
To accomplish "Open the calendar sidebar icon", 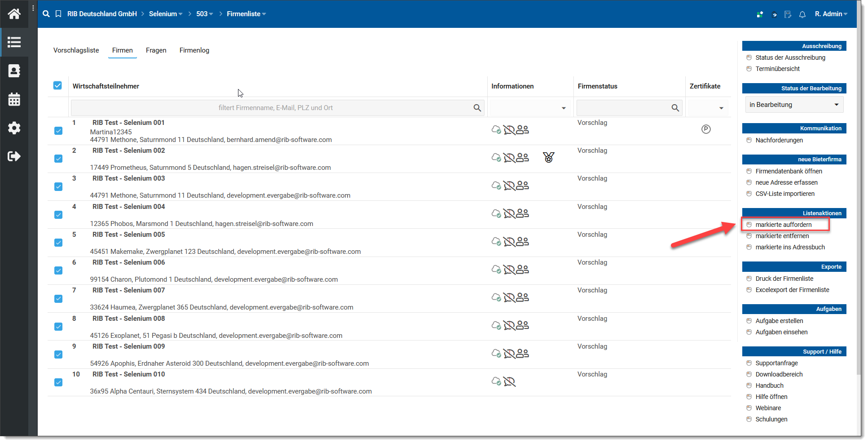I will pos(14,99).
